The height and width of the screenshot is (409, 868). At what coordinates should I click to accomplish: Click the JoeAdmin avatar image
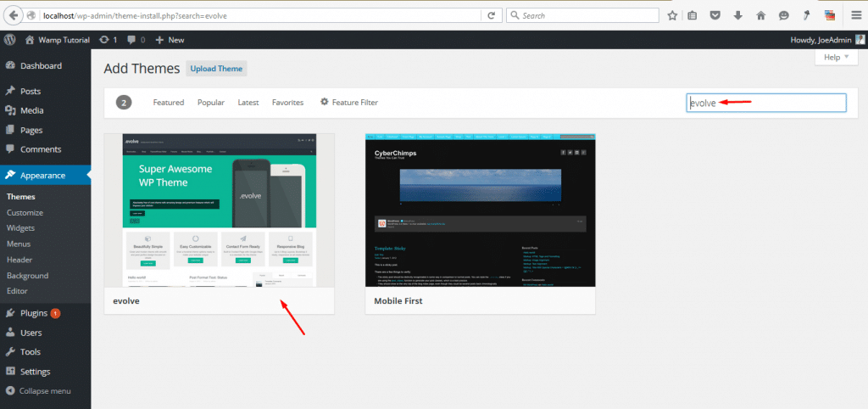860,40
